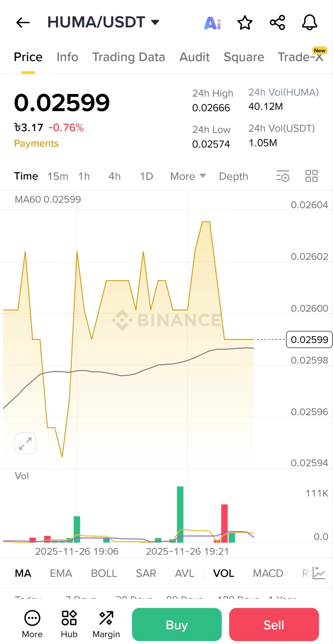Select the 4h timeframe

click(115, 176)
